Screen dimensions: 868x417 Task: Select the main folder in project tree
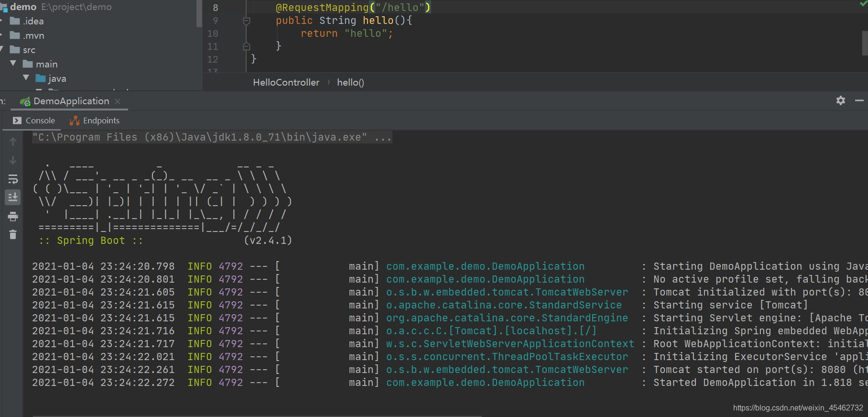[x=40, y=64]
